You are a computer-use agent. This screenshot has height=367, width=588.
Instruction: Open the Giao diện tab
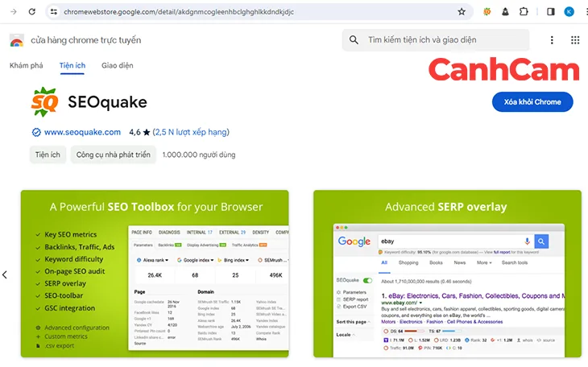(118, 66)
